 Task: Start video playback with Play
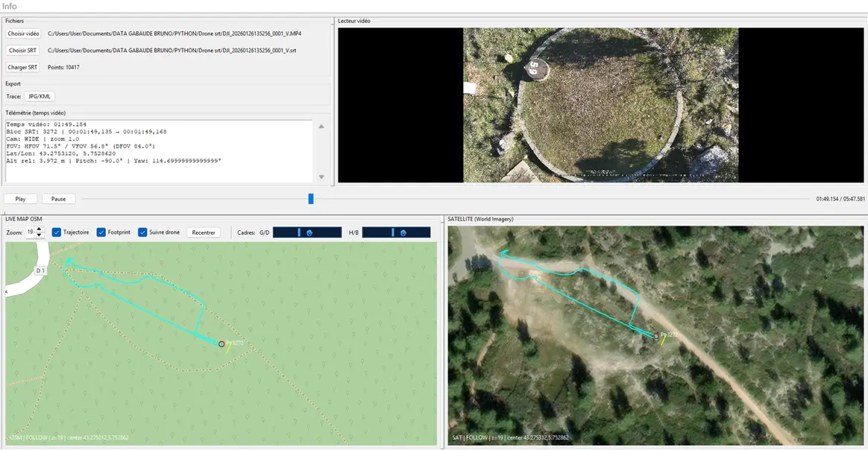[x=21, y=199]
